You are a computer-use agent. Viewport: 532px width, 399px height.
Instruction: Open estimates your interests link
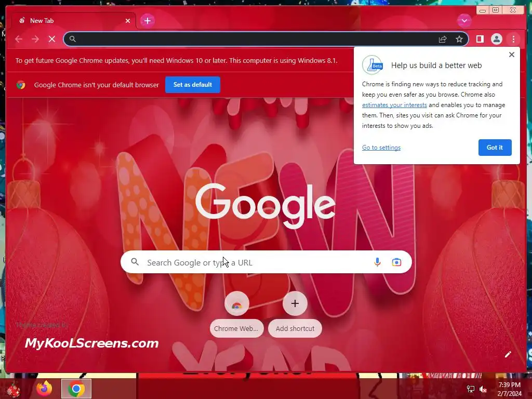394,105
